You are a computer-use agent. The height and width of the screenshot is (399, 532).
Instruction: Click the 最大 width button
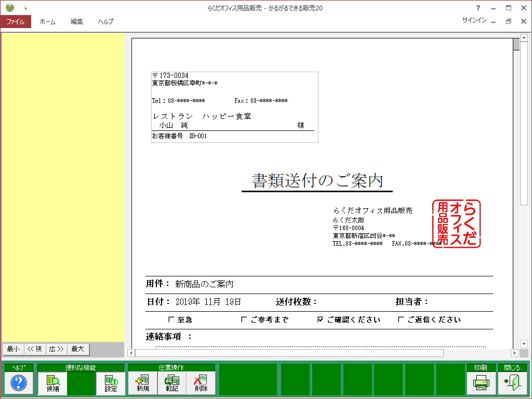(78, 349)
